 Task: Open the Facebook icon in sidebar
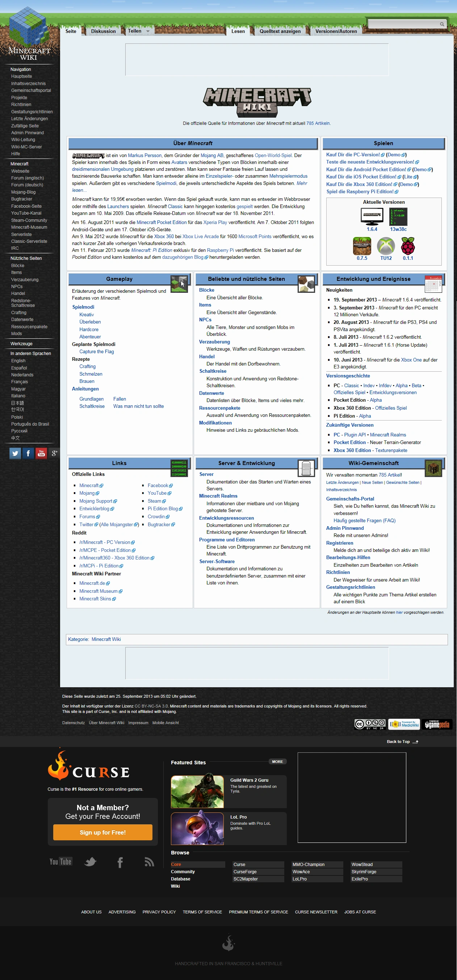pyautogui.click(x=28, y=453)
